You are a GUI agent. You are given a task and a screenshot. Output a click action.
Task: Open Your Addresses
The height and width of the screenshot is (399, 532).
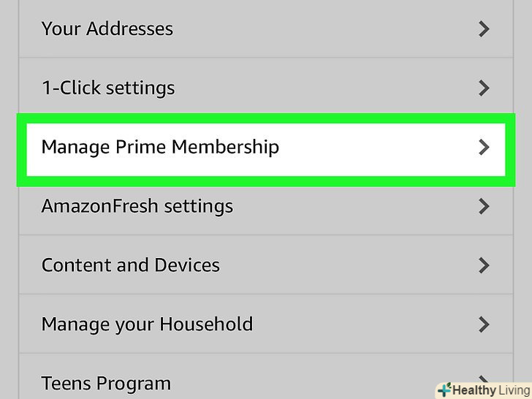107,29
